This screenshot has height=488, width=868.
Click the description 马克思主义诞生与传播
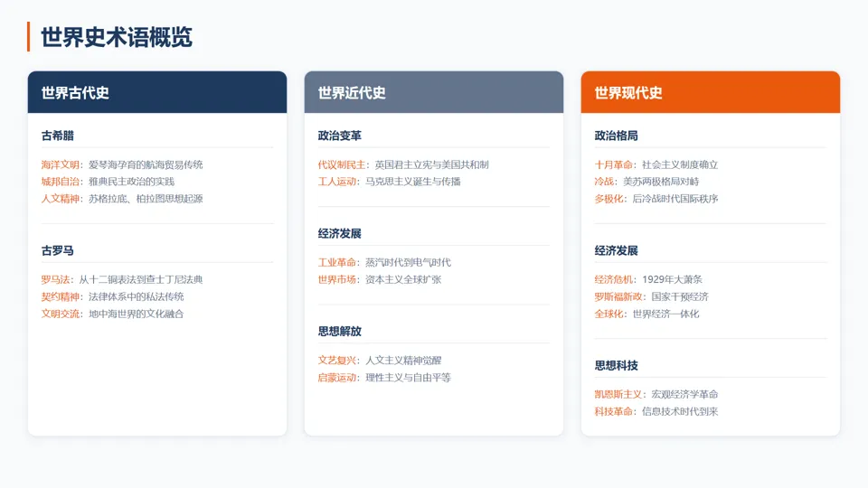pyautogui.click(x=413, y=182)
